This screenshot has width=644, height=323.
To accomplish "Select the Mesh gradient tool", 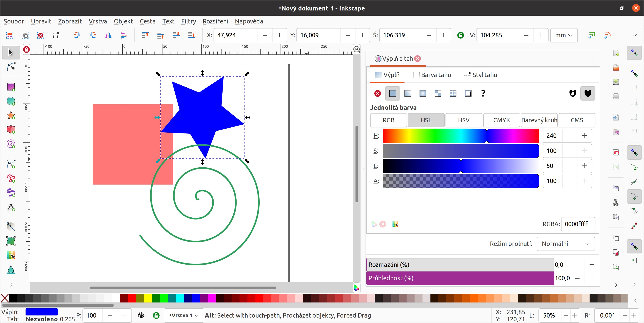I will pos(11,241).
